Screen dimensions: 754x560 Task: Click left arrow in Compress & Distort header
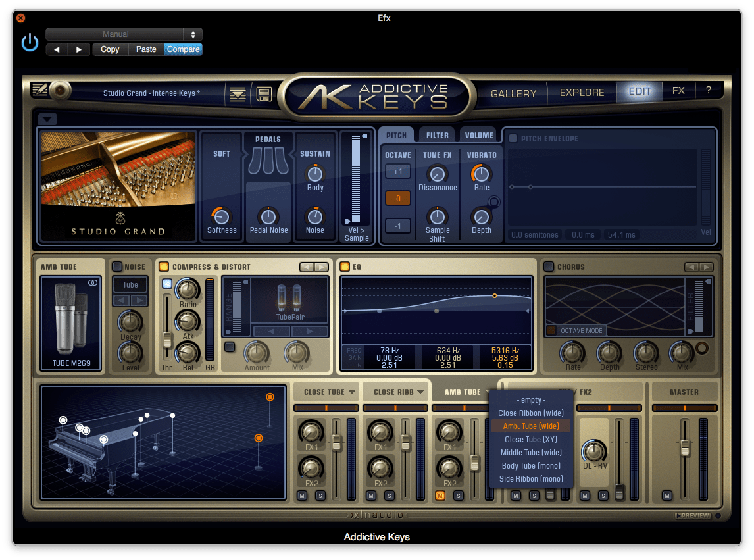(307, 267)
